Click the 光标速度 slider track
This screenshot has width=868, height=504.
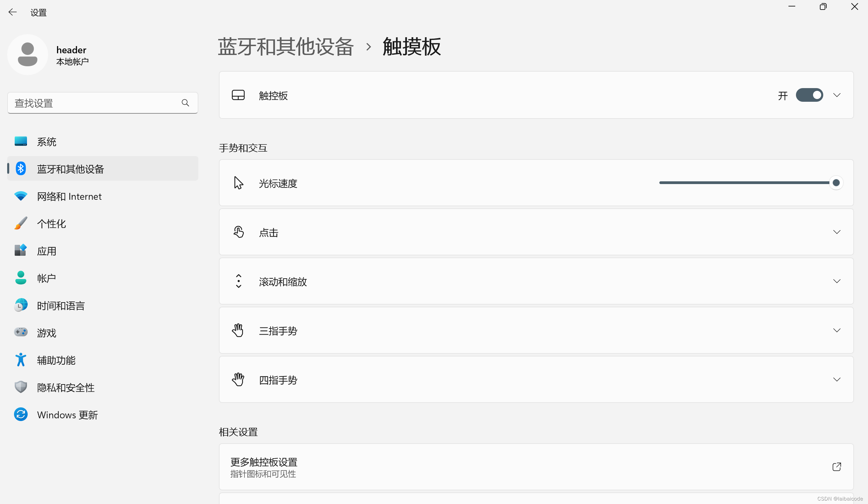point(744,183)
